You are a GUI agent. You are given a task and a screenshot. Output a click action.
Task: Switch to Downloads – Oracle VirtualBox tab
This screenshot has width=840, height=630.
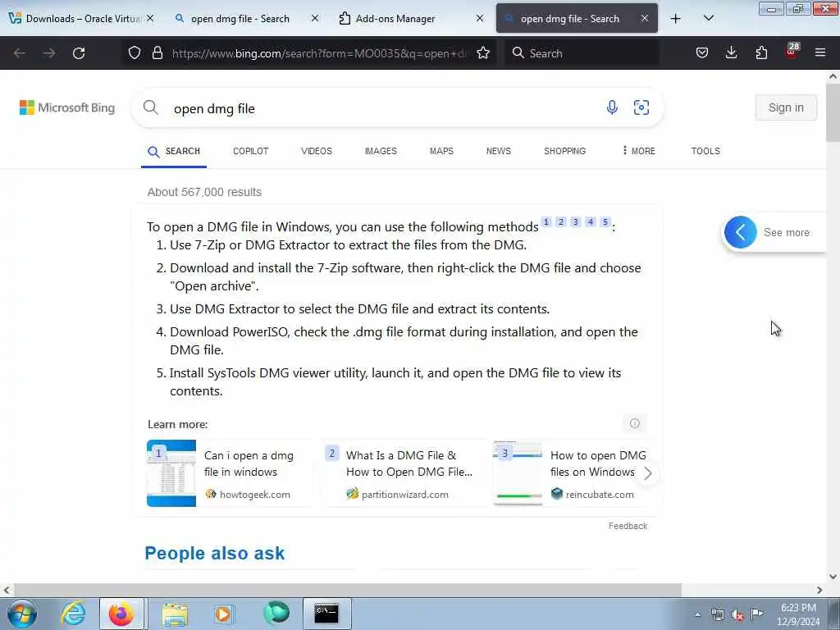82,18
